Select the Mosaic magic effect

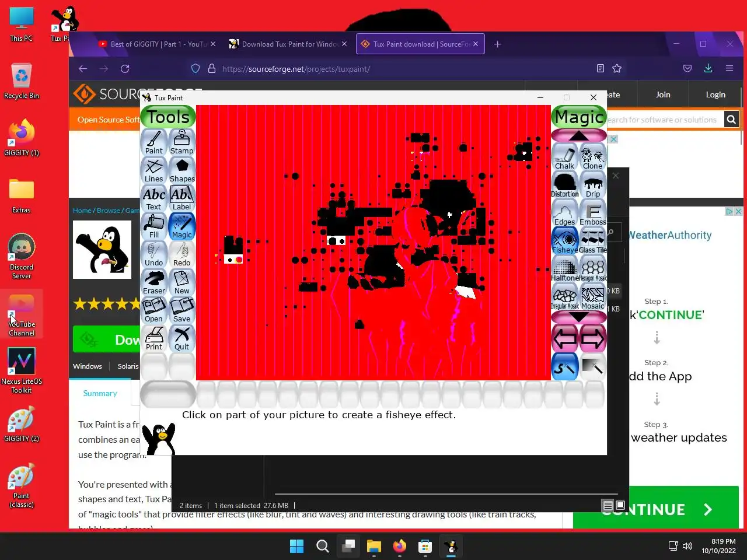click(x=593, y=297)
